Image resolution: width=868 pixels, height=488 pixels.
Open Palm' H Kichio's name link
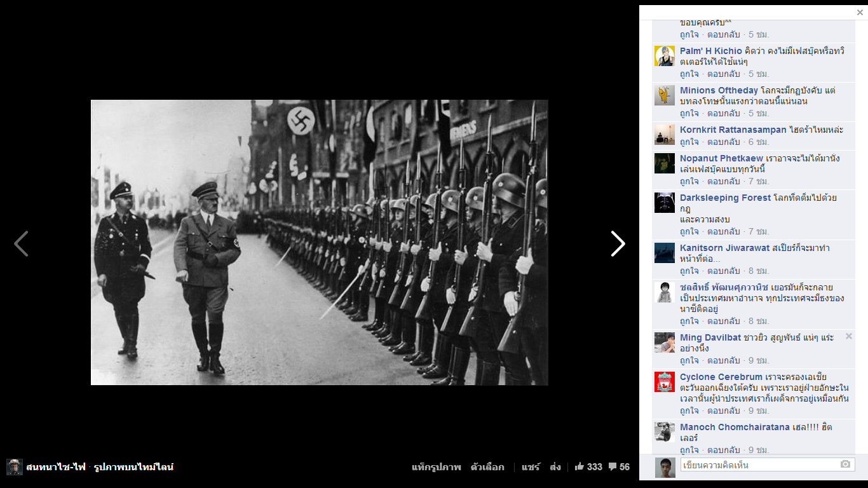tap(711, 51)
